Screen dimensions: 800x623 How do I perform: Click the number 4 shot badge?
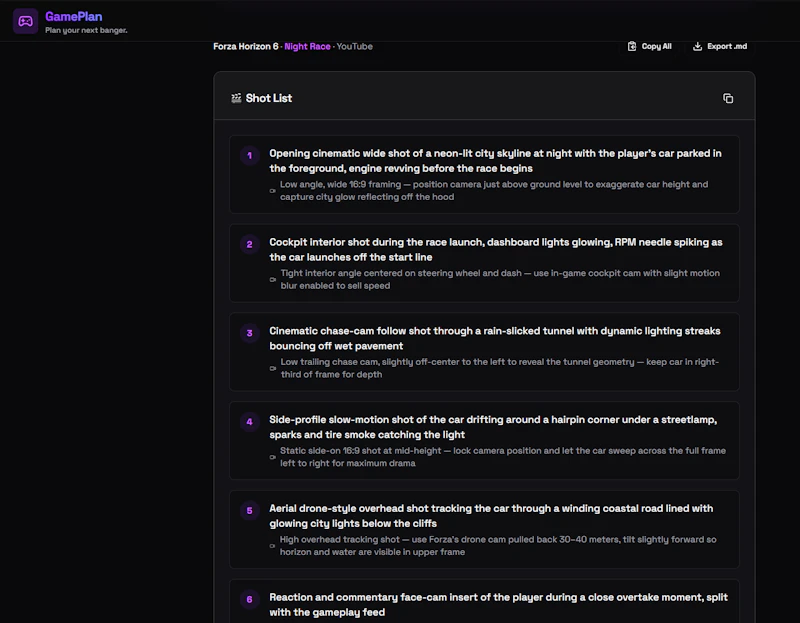[x=249, y=422]
